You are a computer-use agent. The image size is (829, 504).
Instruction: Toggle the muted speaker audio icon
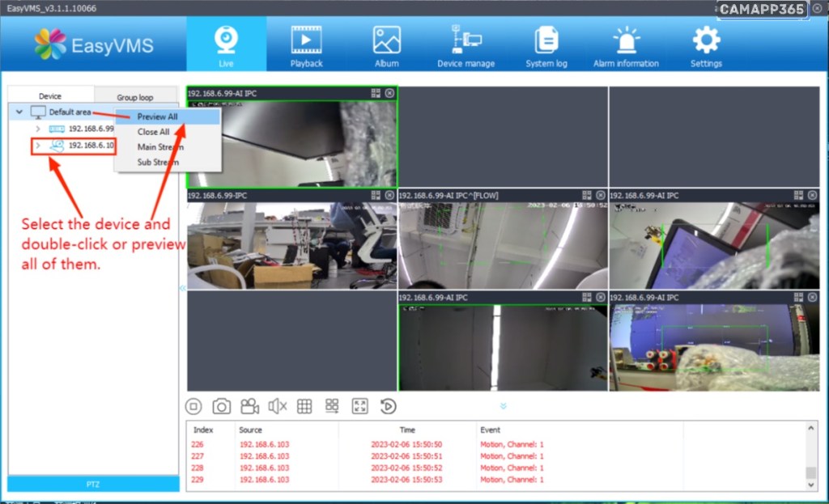278,406
